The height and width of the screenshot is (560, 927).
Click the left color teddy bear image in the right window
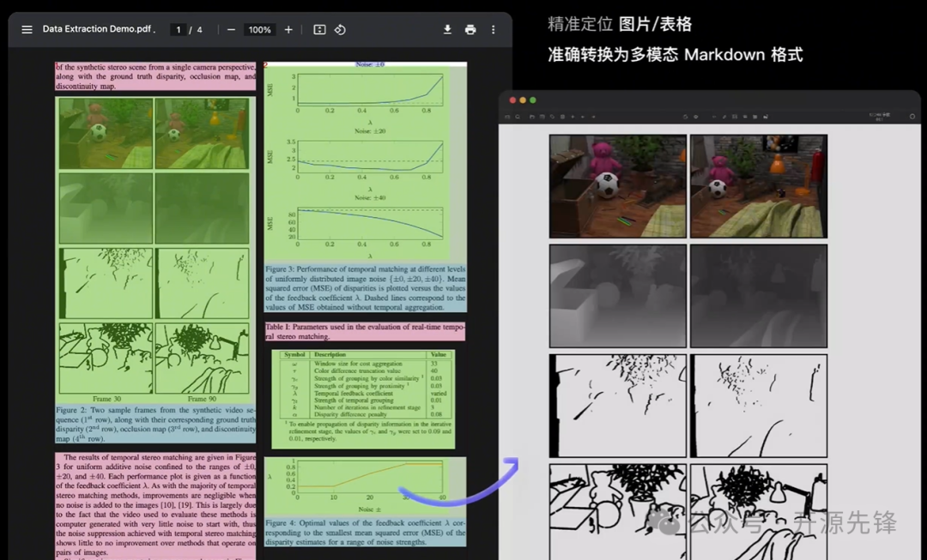(x=618, y=186)
